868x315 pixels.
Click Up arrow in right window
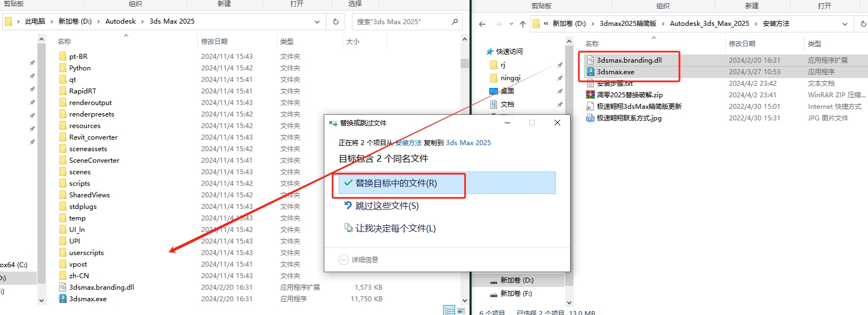tap(523, 24)
